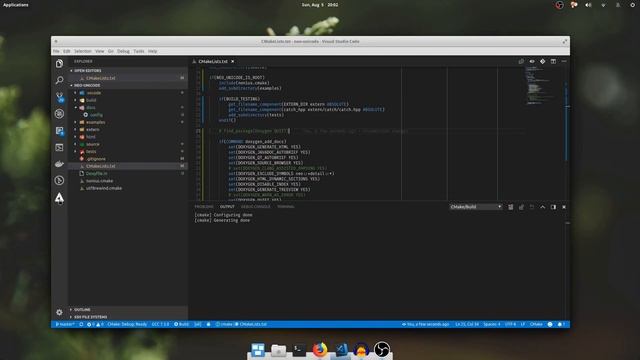Expand the extern folder
This screenshot has width=640, height=360.
128,129
